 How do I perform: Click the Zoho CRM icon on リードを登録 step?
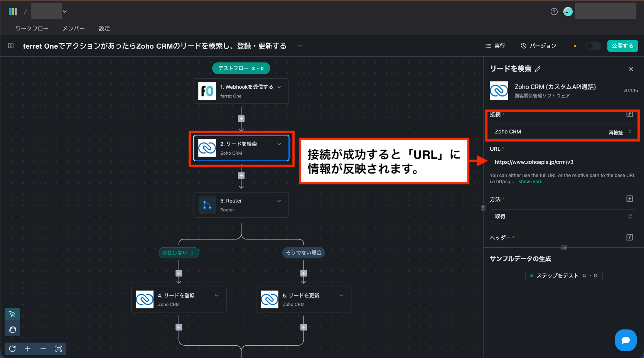pos(145,299)
